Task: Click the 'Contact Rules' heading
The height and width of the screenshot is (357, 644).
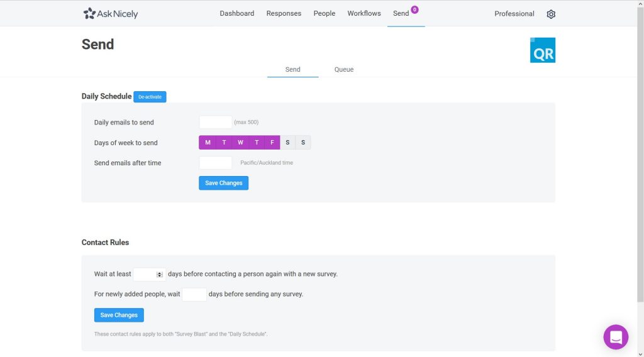Action: click(105, 243)
